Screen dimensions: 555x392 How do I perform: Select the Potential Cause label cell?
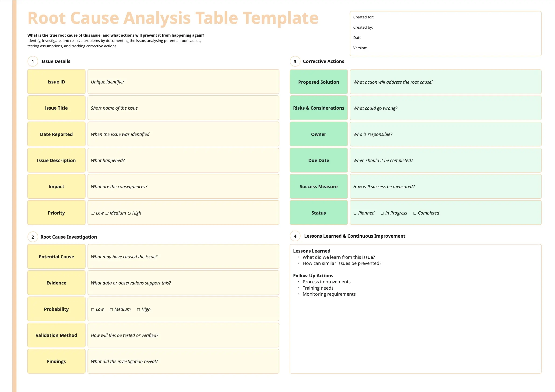coord(56,257)
